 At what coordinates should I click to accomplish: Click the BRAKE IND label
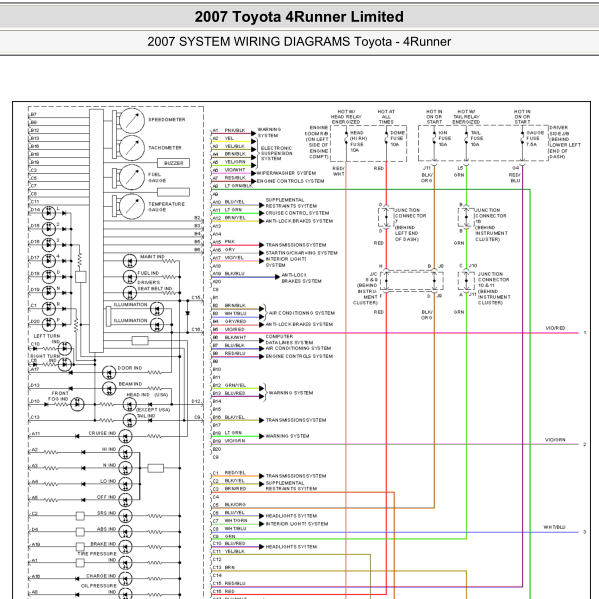103,544
